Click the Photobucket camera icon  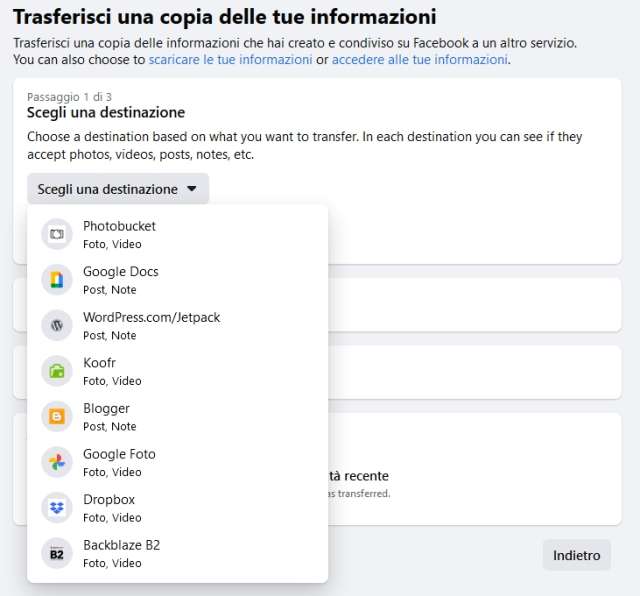57,234
